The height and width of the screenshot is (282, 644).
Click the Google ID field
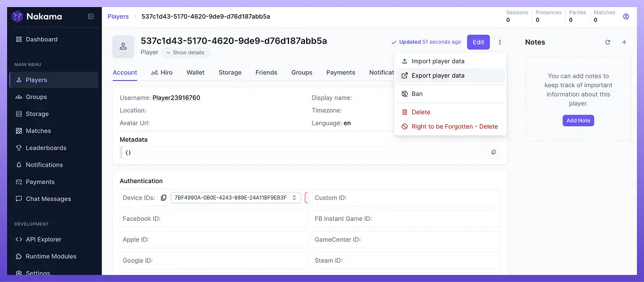pos(214,260)
